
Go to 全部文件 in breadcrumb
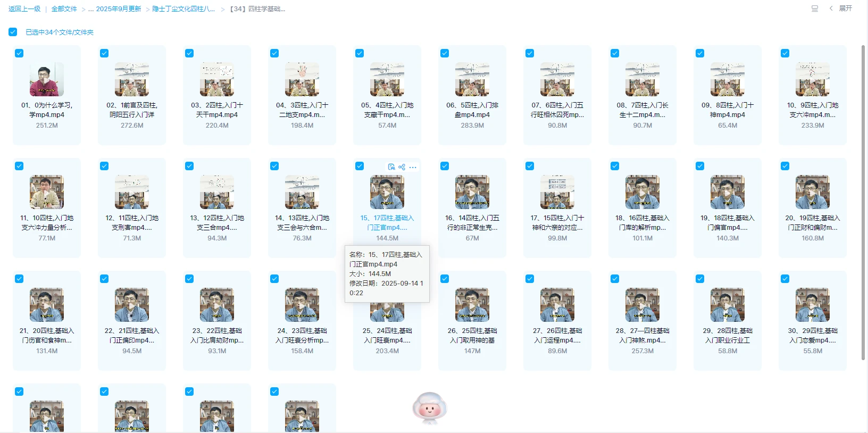(x=64, y=9)
